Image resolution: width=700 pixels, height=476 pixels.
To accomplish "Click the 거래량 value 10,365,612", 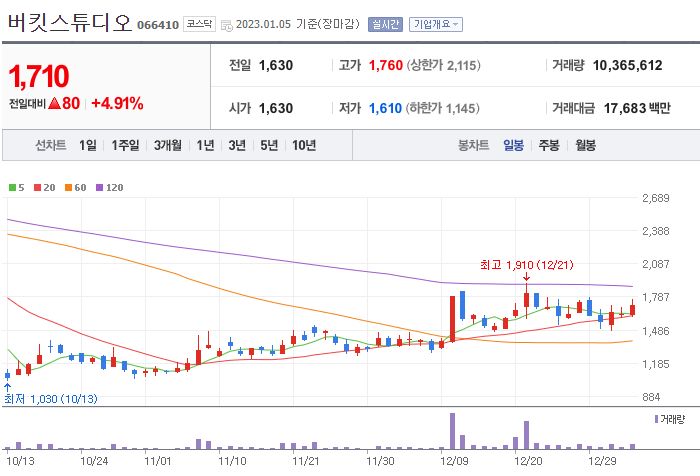I will click(627, 66).
